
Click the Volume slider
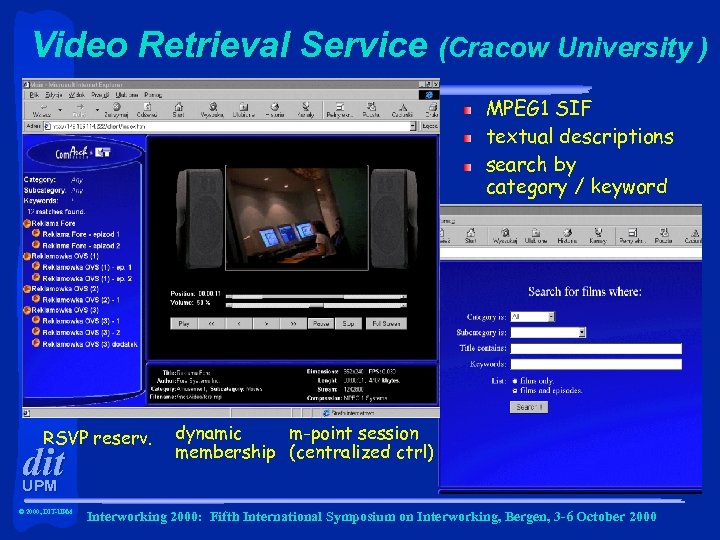[316, 305]
